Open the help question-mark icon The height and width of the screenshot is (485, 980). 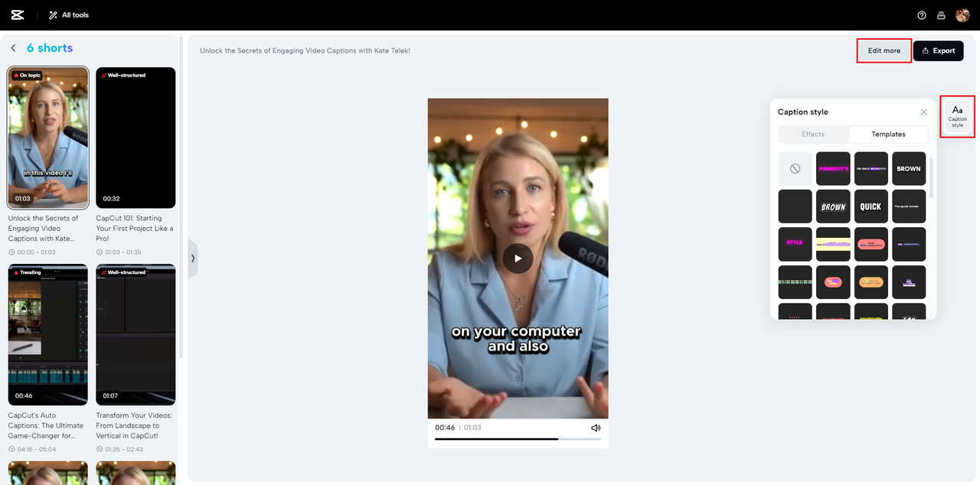[x=922, y=15]
